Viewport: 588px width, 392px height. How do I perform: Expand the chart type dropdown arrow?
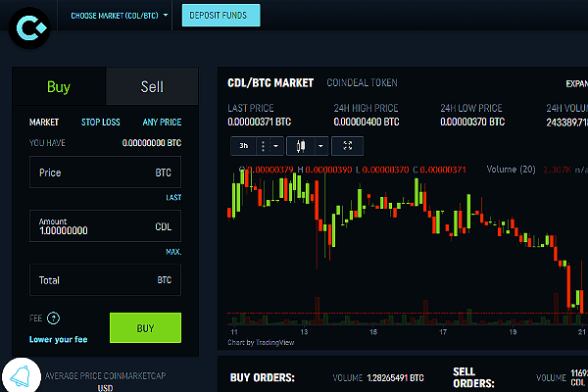pyautogui.click(x=319, y=146)
